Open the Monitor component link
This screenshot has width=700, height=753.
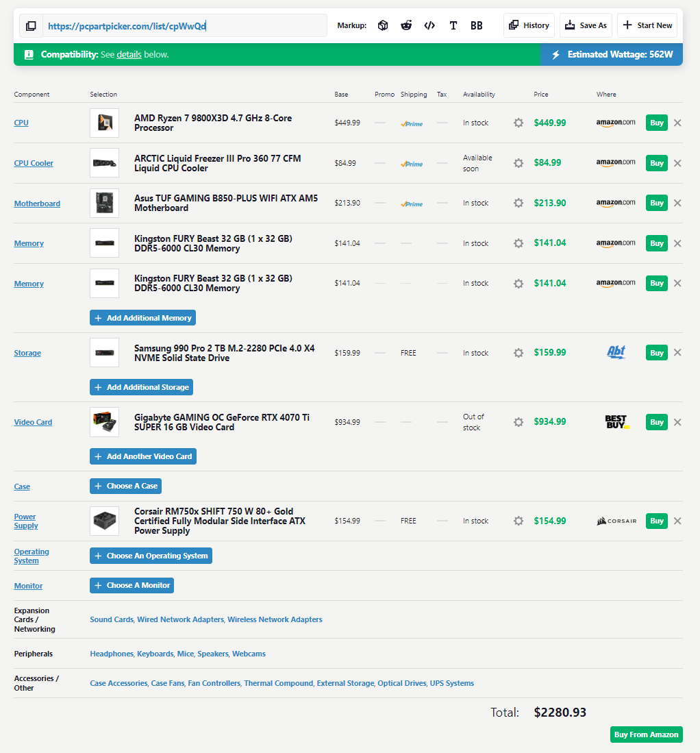click(x=28, y=586)
